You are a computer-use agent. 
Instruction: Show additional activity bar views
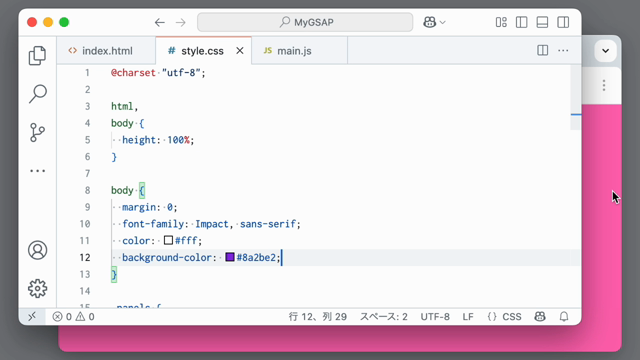click(37, 171)
